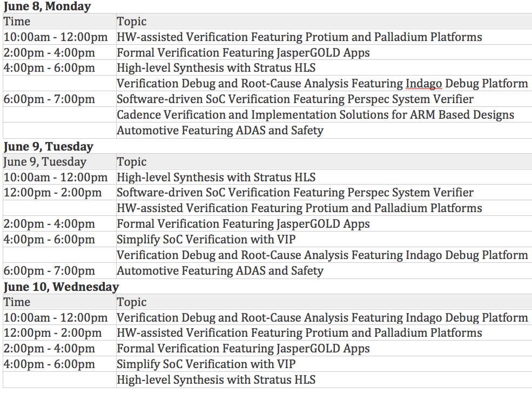Viewport: 532px width, 394px height.
Task: Click the misspelled word Indago with red underline
Action: pyautogui.click(x=424, y=84)
